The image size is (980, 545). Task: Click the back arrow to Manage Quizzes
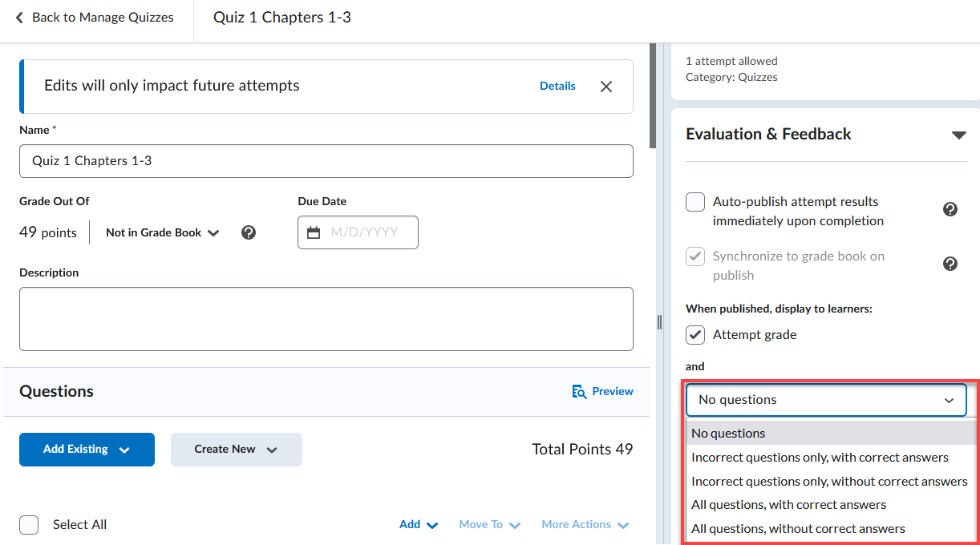pos(20,18)
